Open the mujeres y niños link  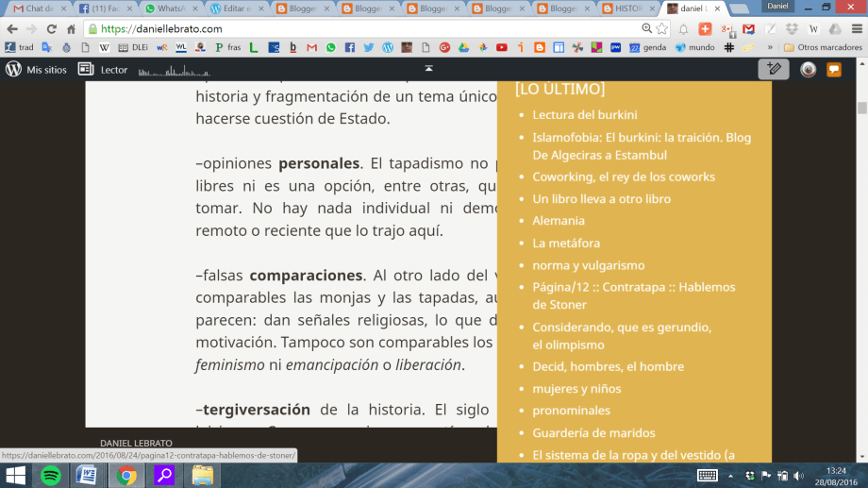point(576,389)
